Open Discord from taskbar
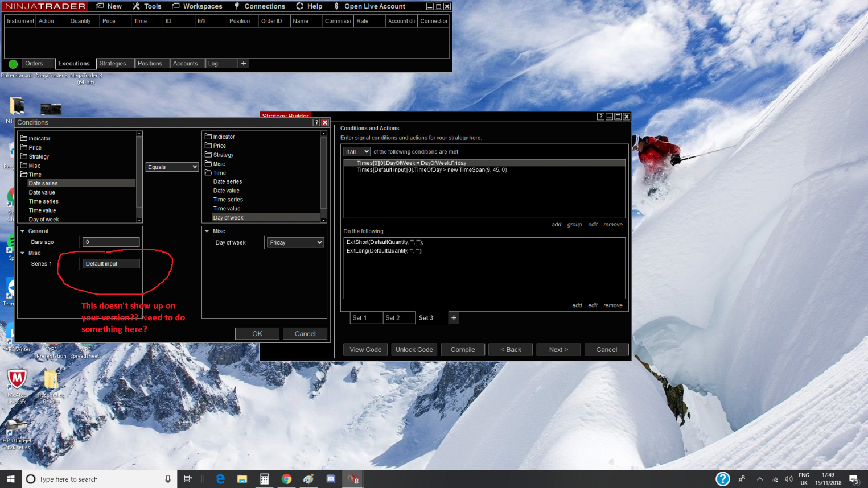The height and width of the screenshot is (488, 868). (x=331, y=479)
